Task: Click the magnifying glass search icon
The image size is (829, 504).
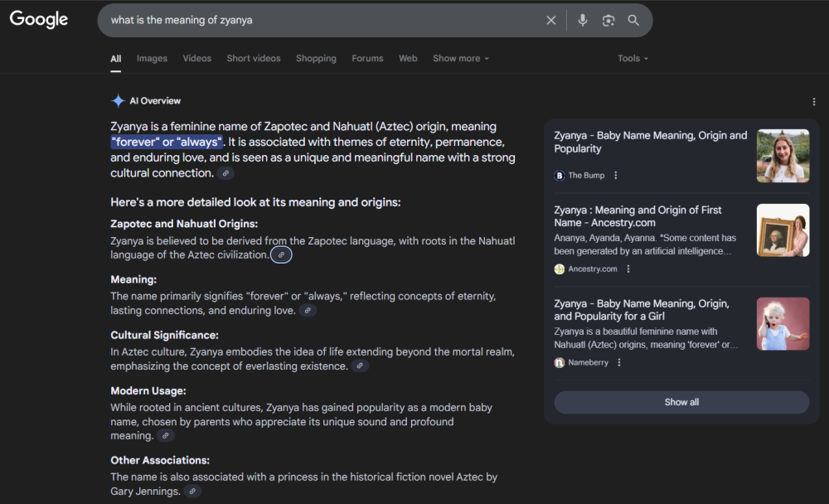Action: [633, 20]
